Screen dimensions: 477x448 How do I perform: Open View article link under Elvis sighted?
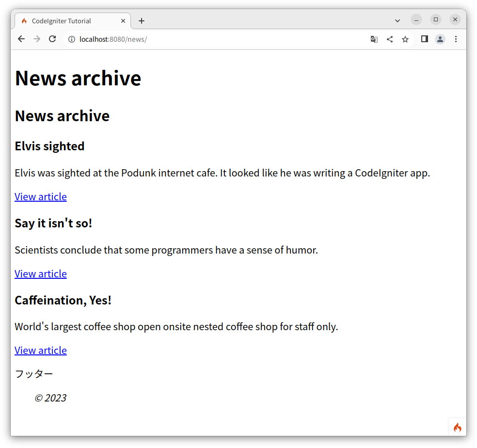(x=41, y=197)
